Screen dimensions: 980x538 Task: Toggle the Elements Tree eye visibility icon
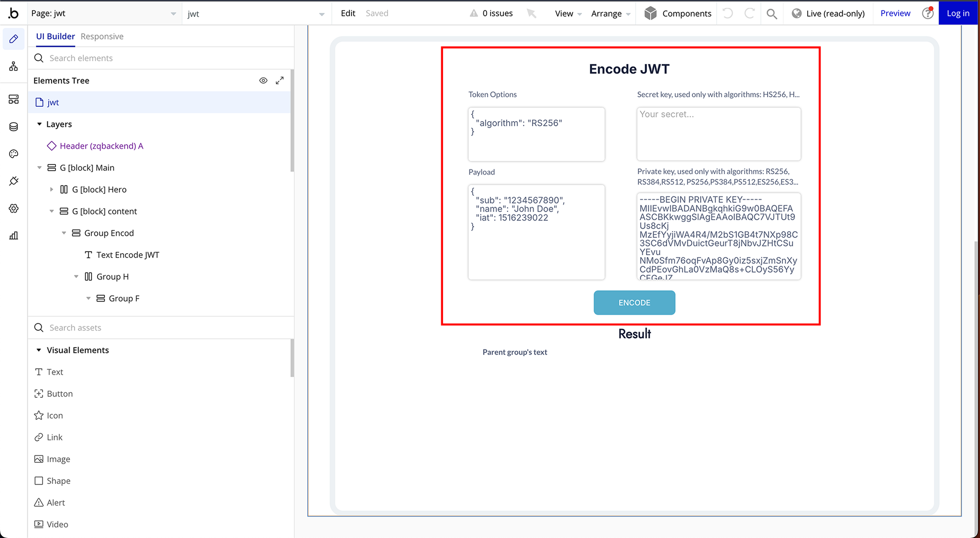[263, 80]
